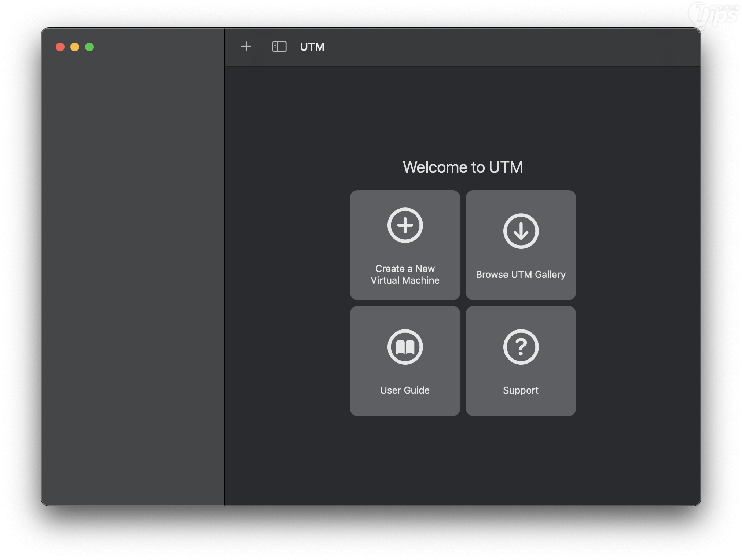
Task: Click the "Support" text link
Action: [521, 390]
